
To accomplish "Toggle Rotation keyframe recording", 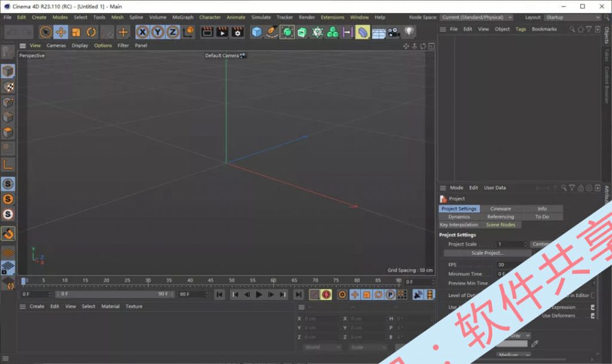I will 378,295.
